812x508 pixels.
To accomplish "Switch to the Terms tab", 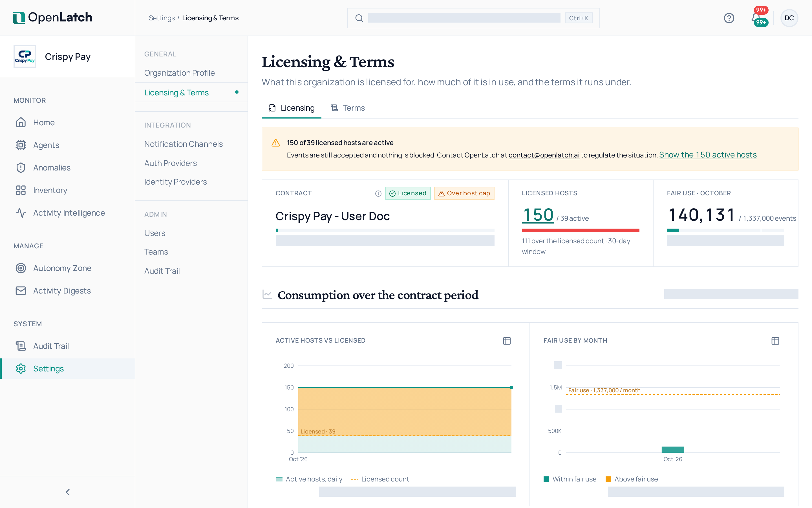I will pos(348,108).
